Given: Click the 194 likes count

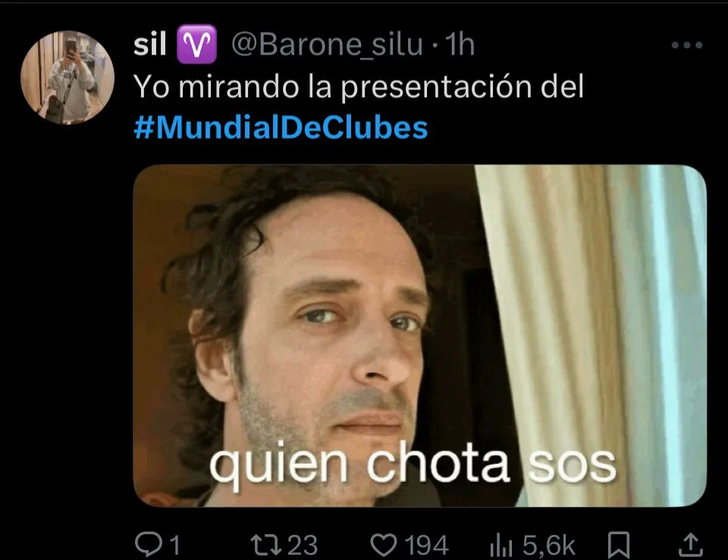Looking at the screenshot, I should [427, 545].
